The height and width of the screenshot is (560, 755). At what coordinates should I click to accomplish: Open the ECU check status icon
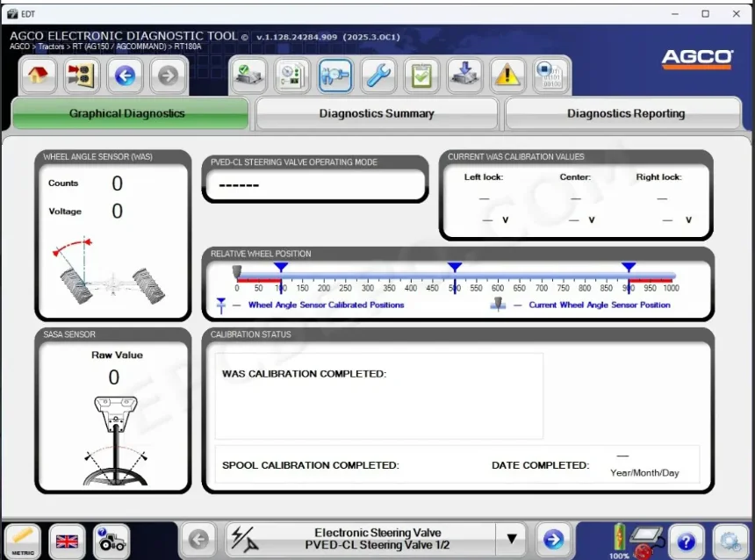click(x=248, y=75)
